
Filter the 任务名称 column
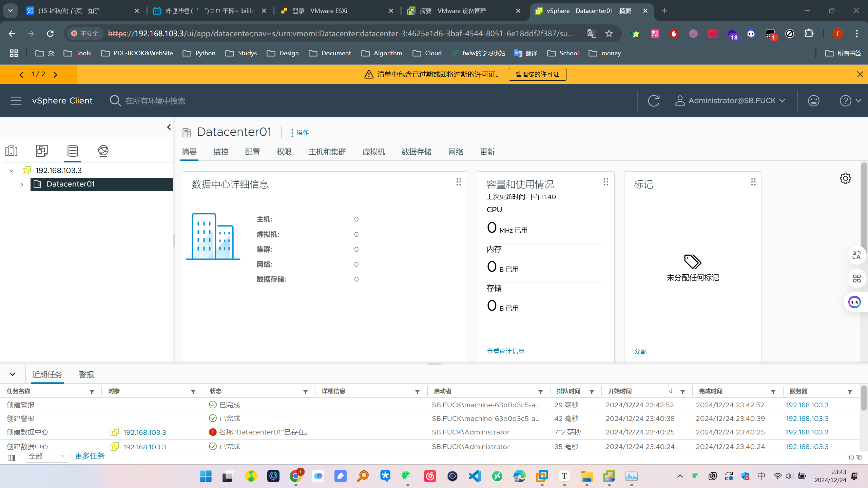point(92,392)
